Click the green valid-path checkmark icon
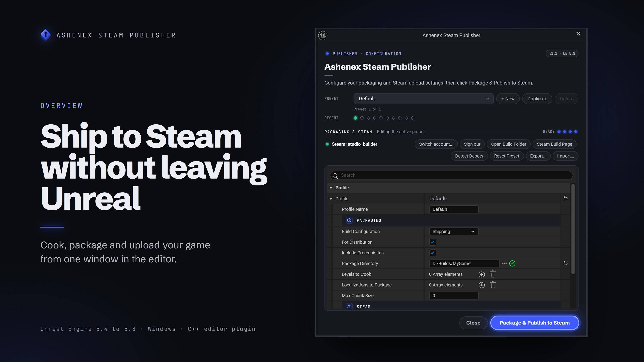Screen dimensions: 644x362 pyautogui.click(x=512, y=263)
